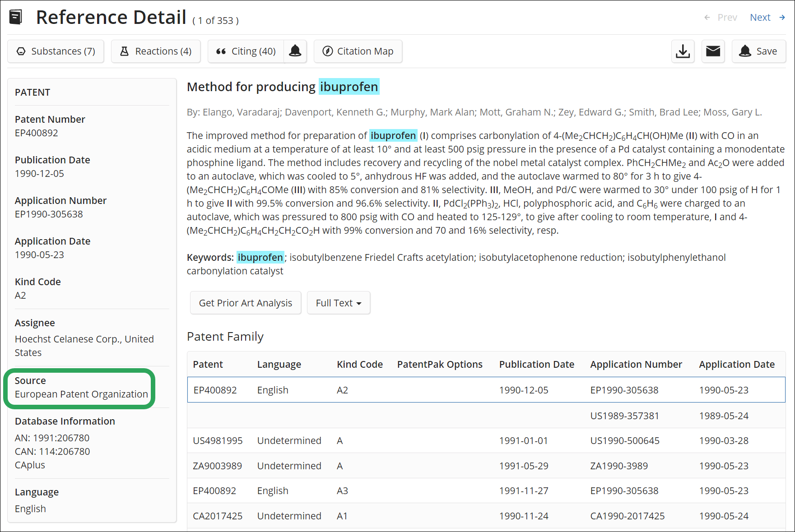Click source European Patent Organization
This screenshot has width=795, height=532.
click(x=81, y=394)
